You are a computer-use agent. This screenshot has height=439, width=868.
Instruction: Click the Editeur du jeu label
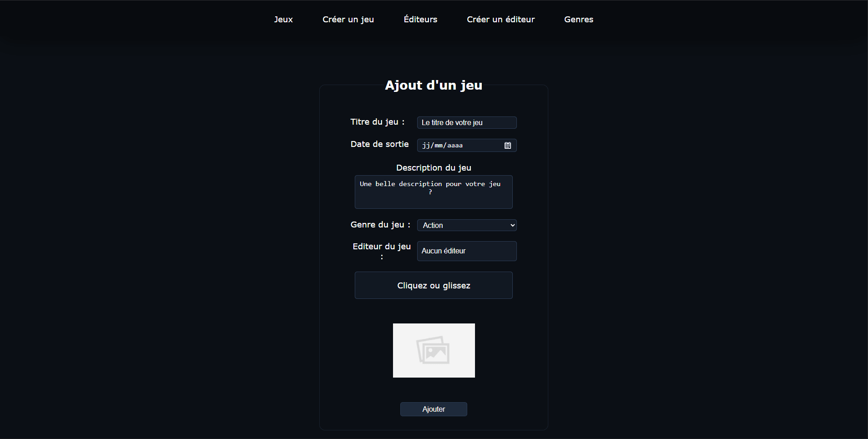tap(382, 247)
